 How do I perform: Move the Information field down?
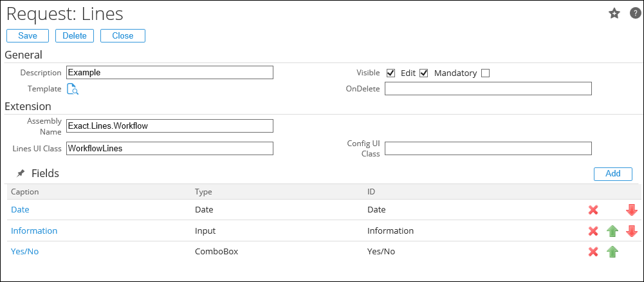(x=631, y=231)
